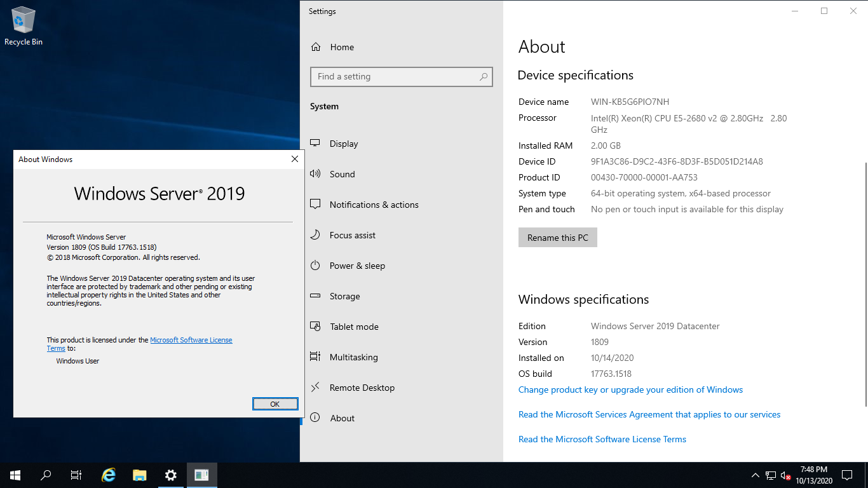
Task: Select the Focus assist moon icon
Action: pyautogui.click(x=315, y=235)
